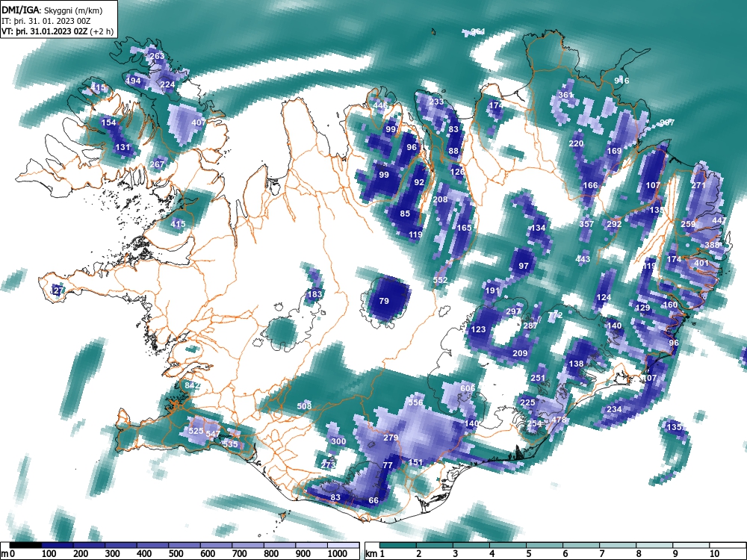Click visibility value 508 on the map
Viewport: 747px width, 560px height.
click(x=304, y=405)
